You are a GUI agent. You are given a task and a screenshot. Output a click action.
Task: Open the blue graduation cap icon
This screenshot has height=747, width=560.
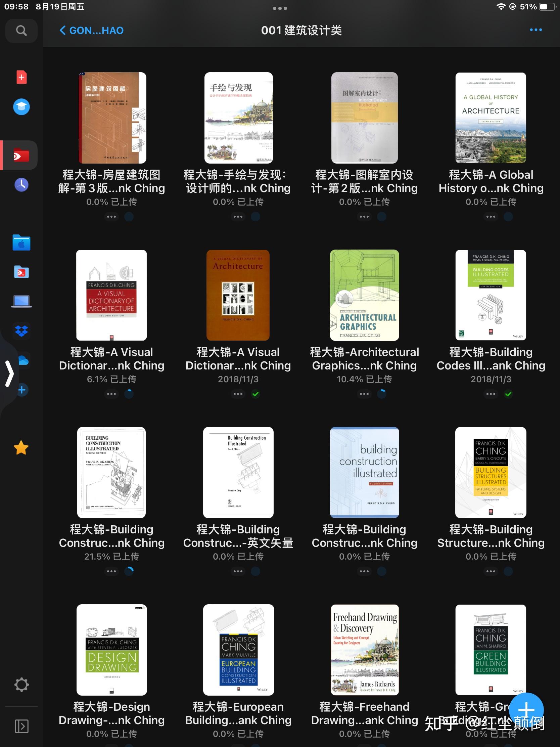(21, 107)
